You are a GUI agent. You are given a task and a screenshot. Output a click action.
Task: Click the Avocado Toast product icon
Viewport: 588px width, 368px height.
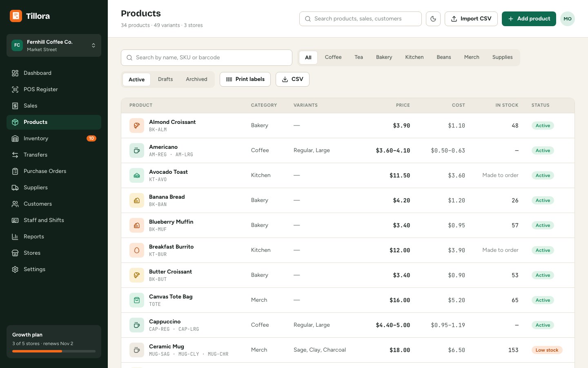pyautogui.click(x=137, y=175)
